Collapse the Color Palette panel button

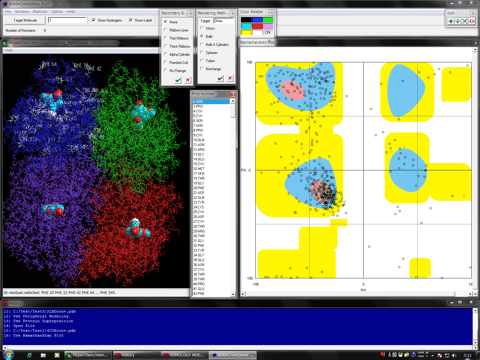point(271,12)
